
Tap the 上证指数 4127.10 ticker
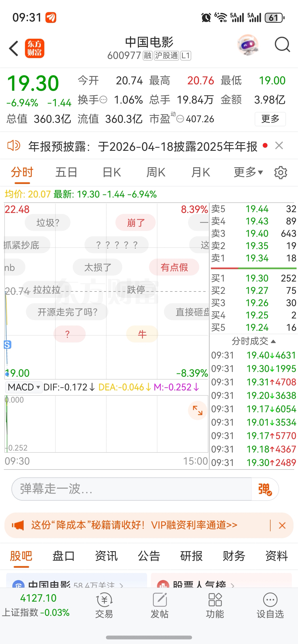36,605
